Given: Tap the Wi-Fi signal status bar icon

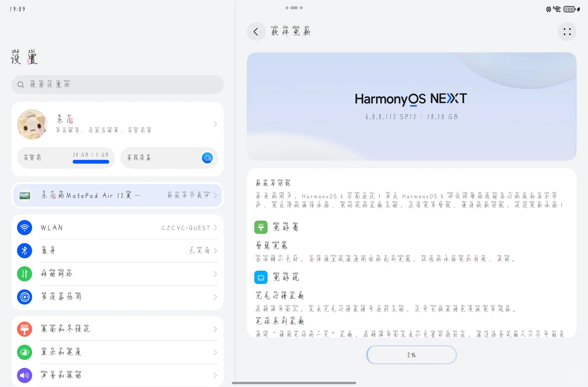Looking at the screenshot, I should pyautogui.click(x=557, y=9).
